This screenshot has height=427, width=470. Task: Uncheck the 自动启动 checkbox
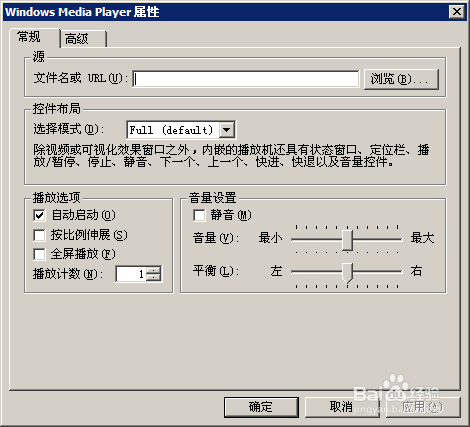pyautogui.click(x=39, y=215)
